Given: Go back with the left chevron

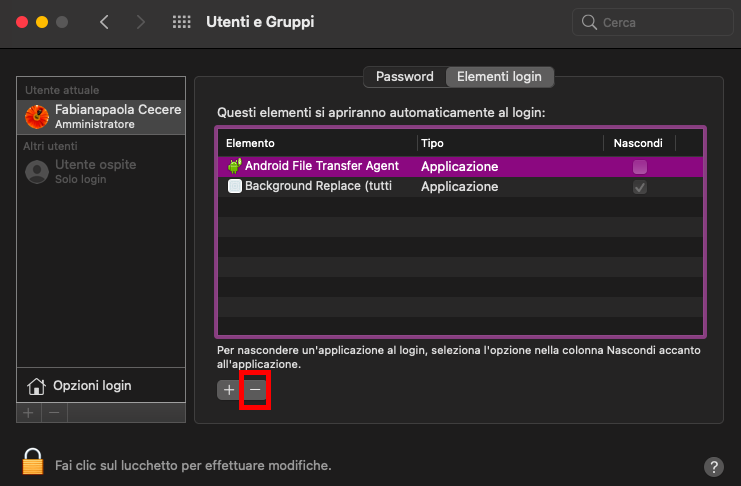Looking at the screenshot, I should click(104, 22).
